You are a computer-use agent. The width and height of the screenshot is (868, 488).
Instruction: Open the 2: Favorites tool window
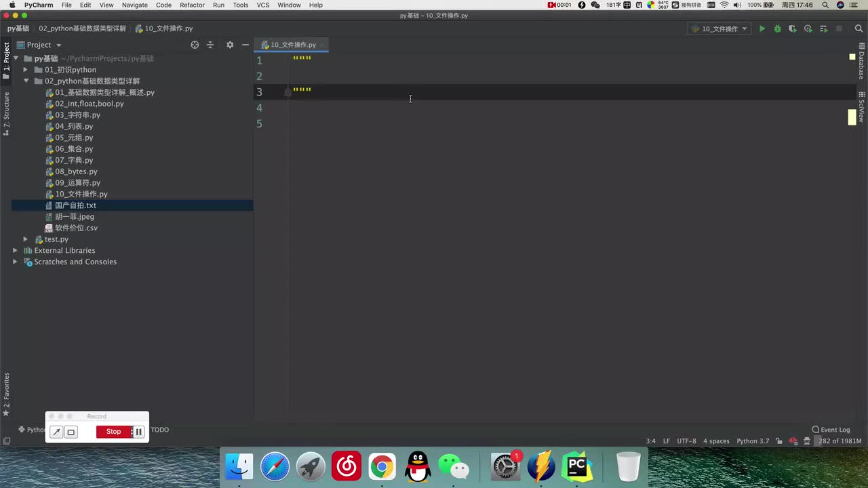(x=6, y=394)
